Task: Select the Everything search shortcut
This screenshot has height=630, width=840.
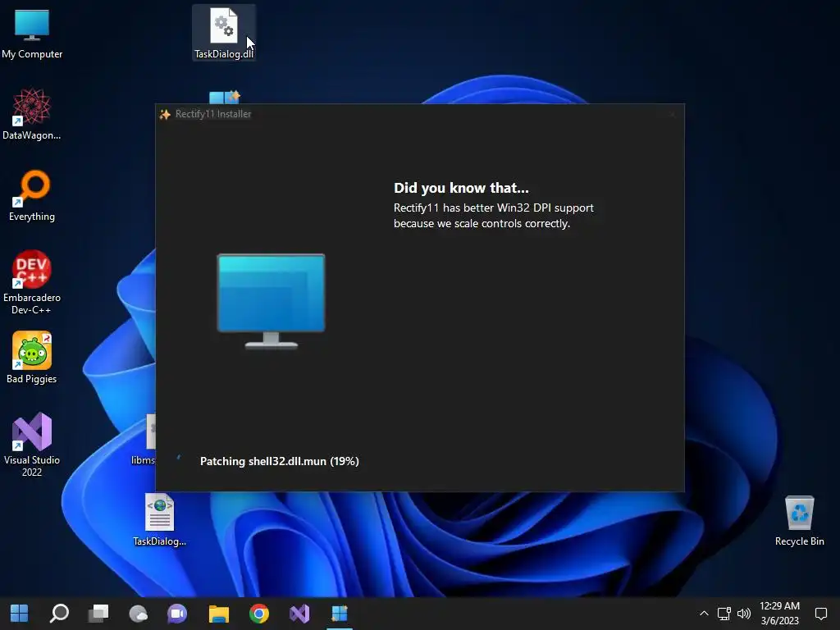Action: (x=32, y=196)
